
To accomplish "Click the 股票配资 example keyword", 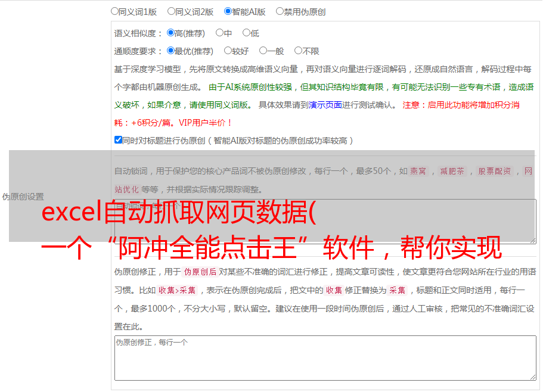I will (495, 171).
